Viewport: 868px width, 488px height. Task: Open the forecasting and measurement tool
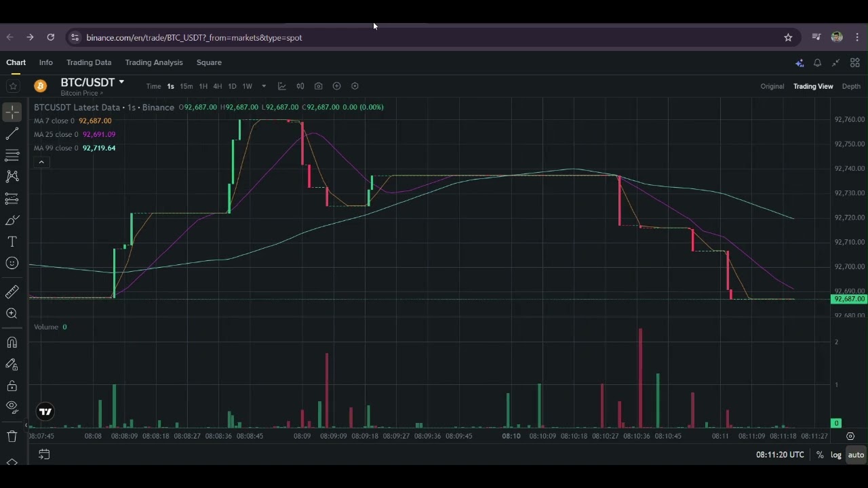click(12, 199)
